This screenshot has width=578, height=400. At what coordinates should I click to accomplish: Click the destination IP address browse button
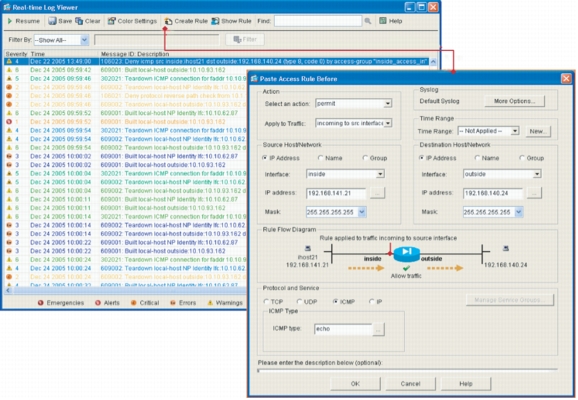[x=534, y=193]
